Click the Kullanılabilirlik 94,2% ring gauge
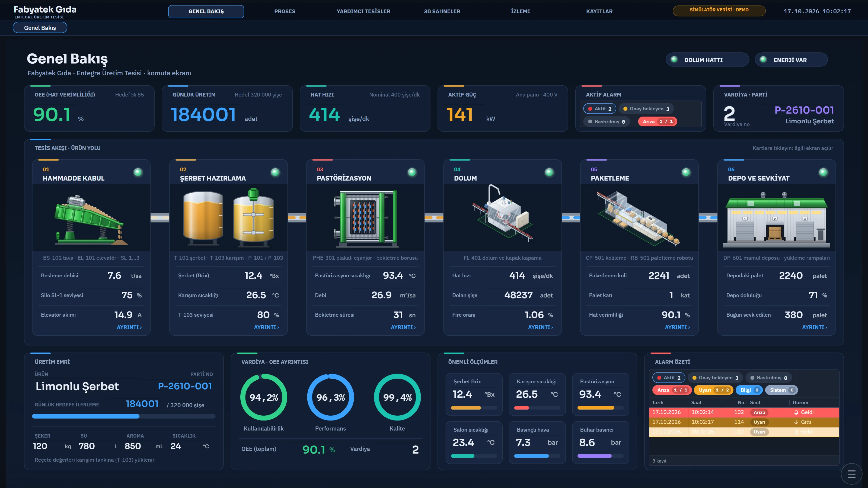This screenshot has width=868, height=488. pyautogui.click(x=263, y=397)
